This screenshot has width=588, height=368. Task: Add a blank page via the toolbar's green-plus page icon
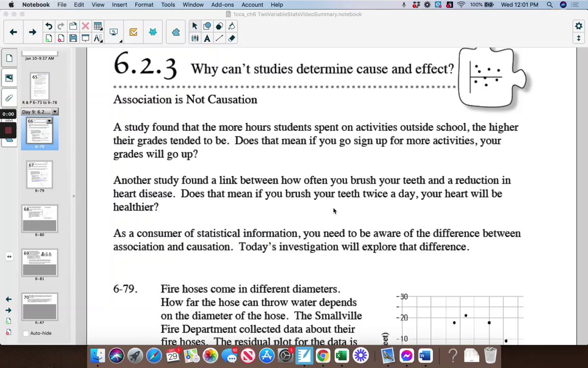pos(49,38)
